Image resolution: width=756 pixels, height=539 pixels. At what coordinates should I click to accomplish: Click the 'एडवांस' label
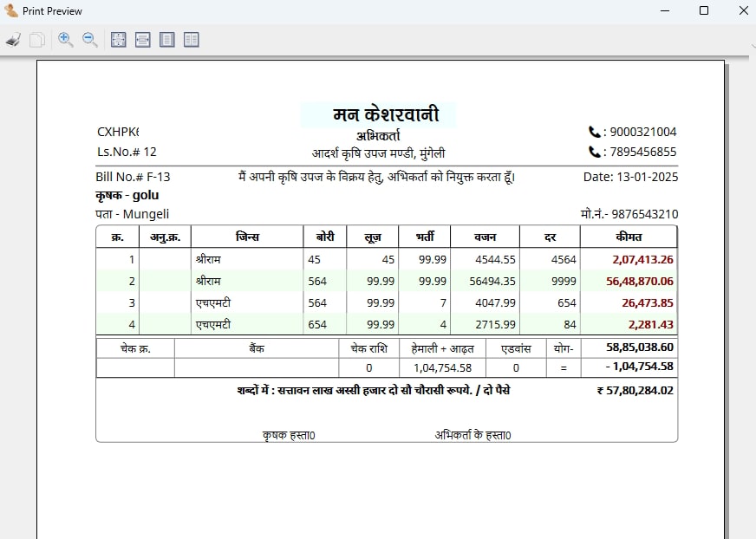click(x=516, y=348)
